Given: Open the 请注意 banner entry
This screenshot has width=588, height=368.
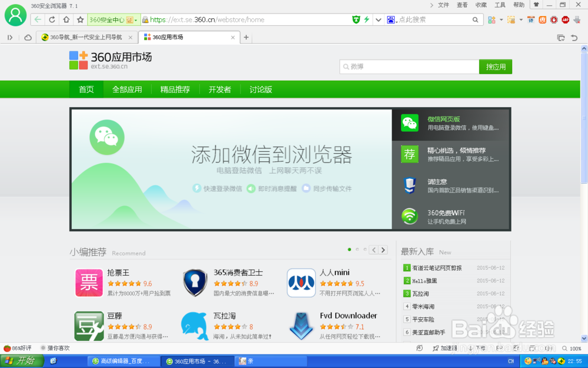Looking at the screenshot, I should pos(450,185).
